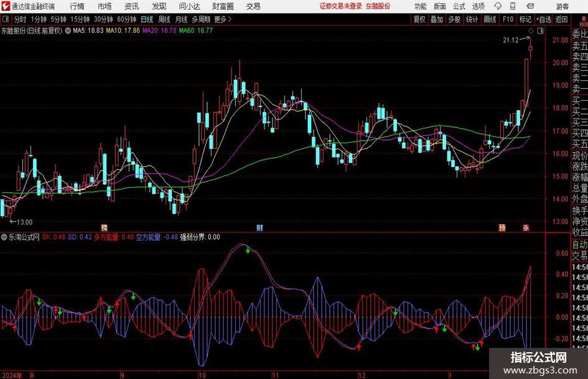Open the 交易 menu

[253, 6]
